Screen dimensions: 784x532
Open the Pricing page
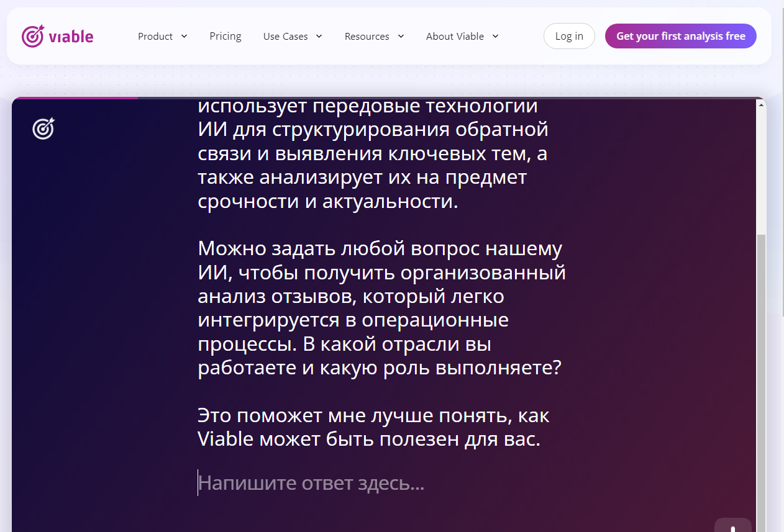[226, 36]
